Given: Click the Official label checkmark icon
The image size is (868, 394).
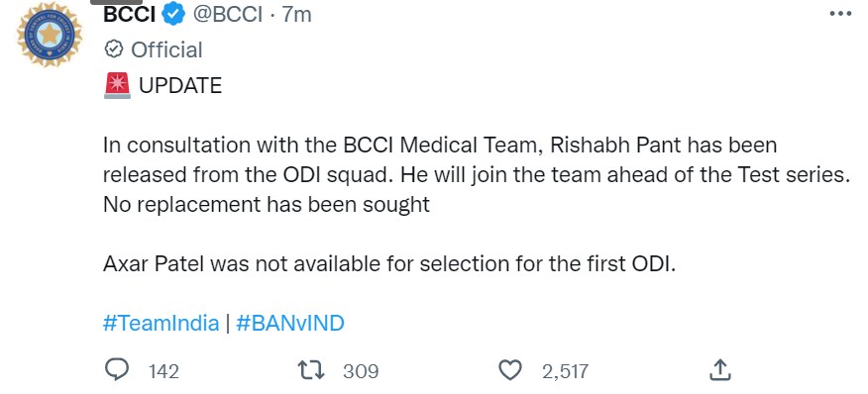Looking at the screenshot, I should coord(114,49).
